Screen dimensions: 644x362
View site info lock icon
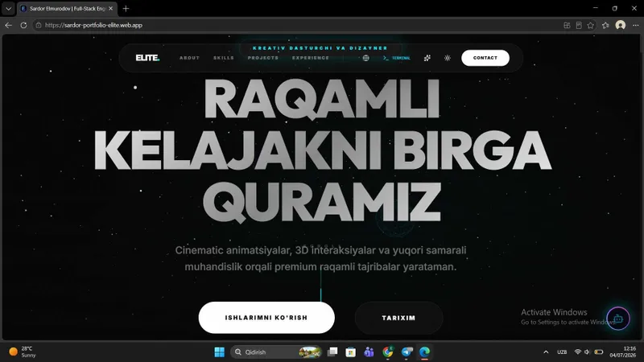click(39, 25)
